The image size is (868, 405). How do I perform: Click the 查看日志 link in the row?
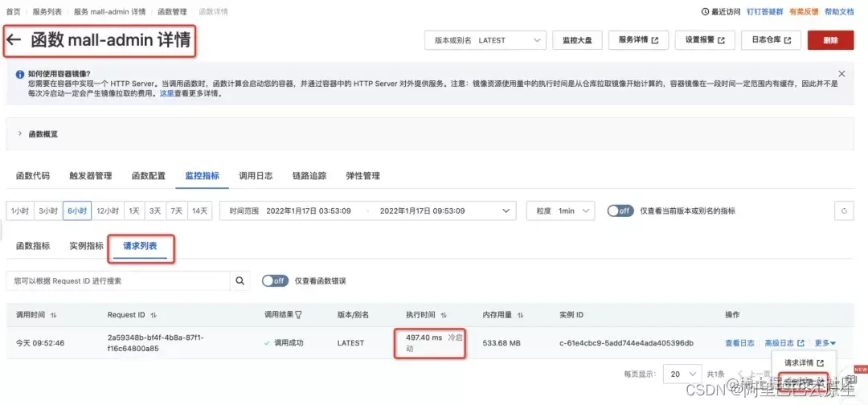[x=739, y=343]
